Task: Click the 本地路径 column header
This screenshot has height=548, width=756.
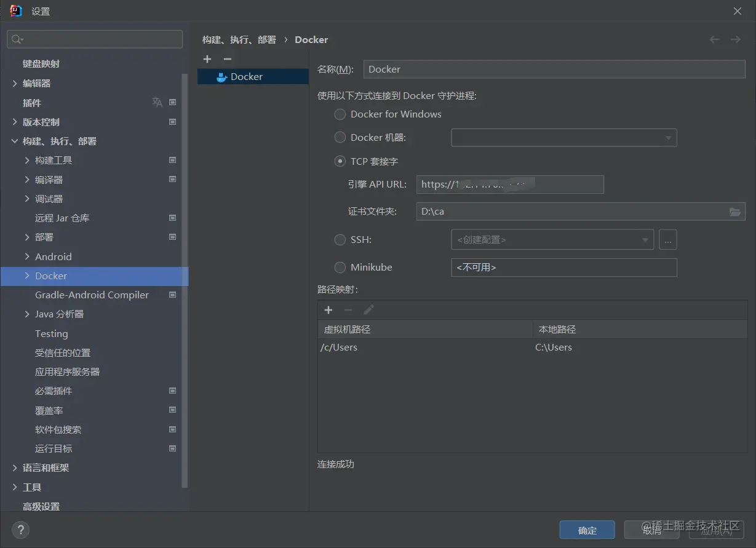Action: click(640, 329)
